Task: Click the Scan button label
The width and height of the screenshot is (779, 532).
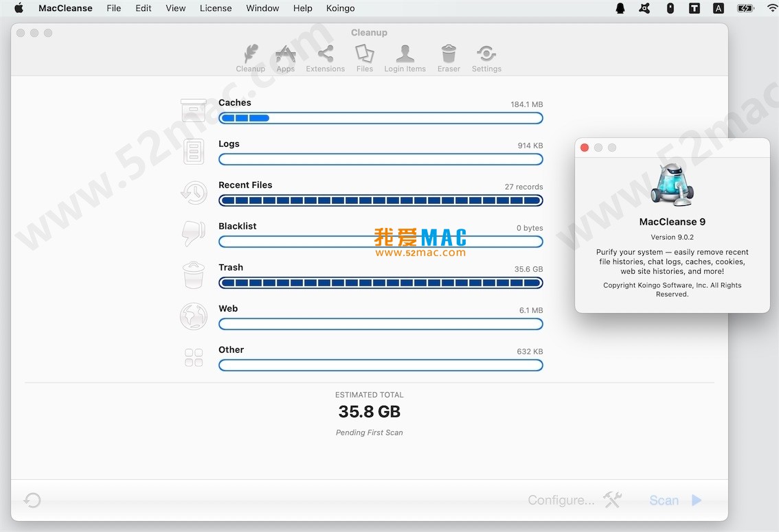Action: pyautogui.click(x=664, y=500)
